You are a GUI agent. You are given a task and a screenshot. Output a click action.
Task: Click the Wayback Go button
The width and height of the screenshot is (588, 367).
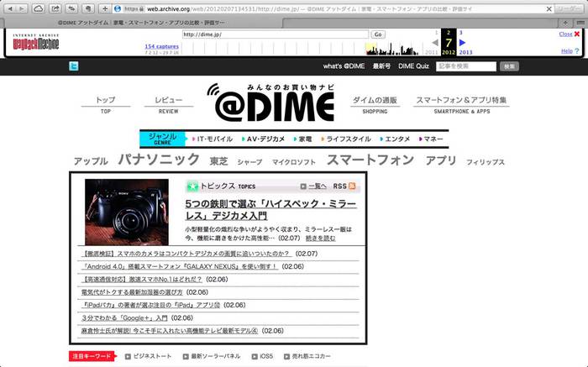tap(378, 34)
